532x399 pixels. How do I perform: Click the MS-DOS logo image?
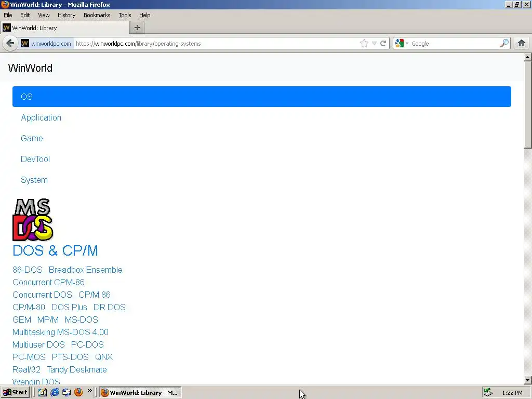coord(33,220)
